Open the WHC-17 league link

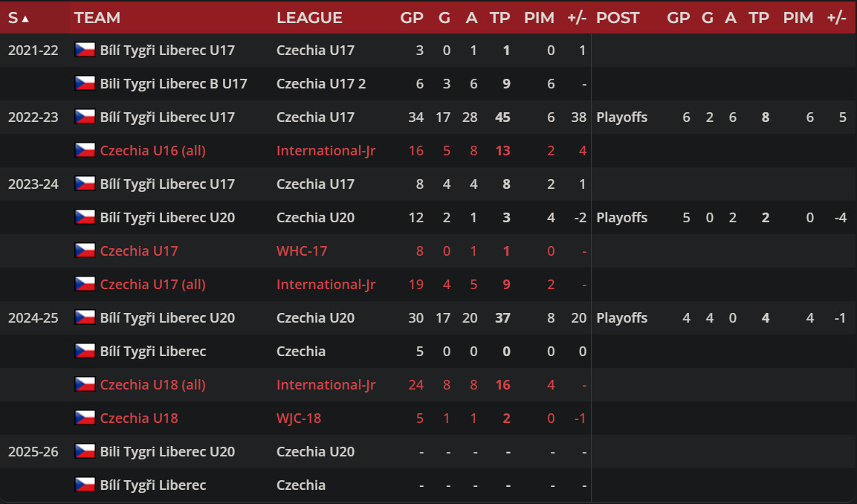coord(301,251)
